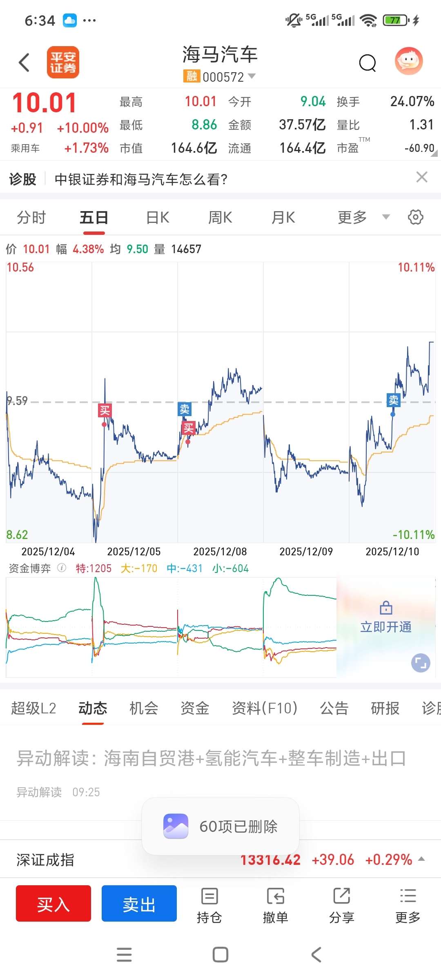Open the 更多 menu list icon
The image size is (441, 980).
point(408,904)
